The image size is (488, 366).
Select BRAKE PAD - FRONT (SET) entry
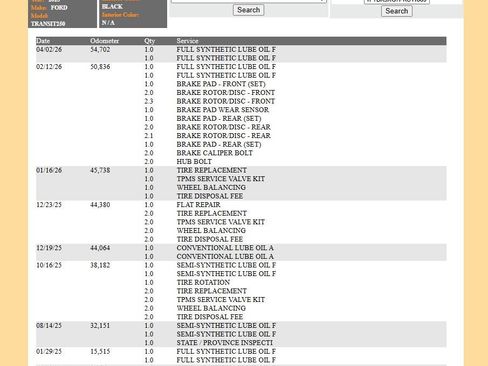221,84
